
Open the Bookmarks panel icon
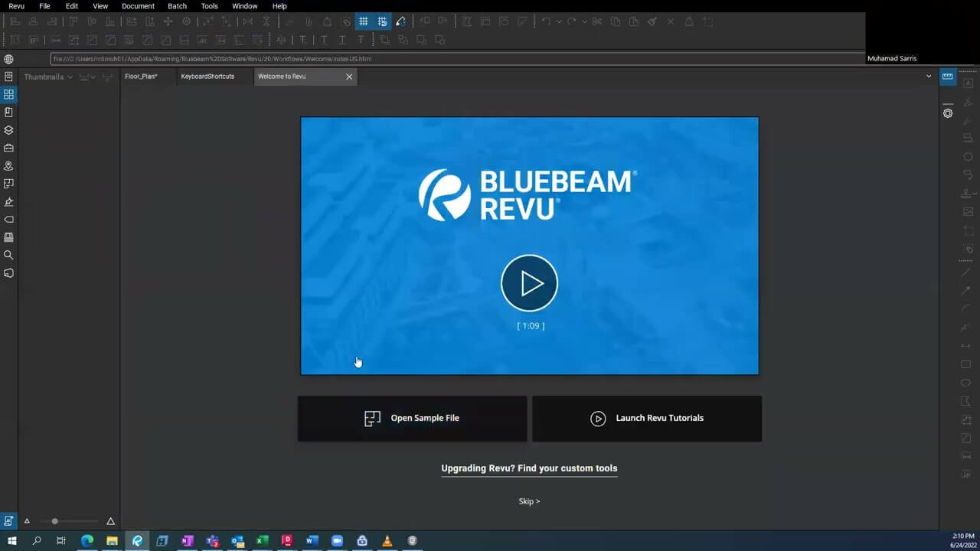pyautogui.click(x=8, y=112)
